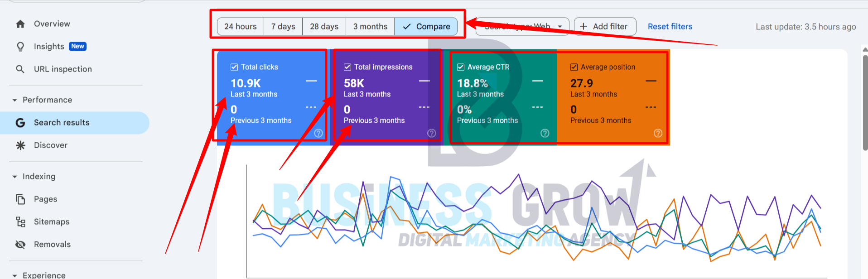Viewport: 868px width, 279px height.
Task: Collapse the Indexing section
Action: coord(14,177)
